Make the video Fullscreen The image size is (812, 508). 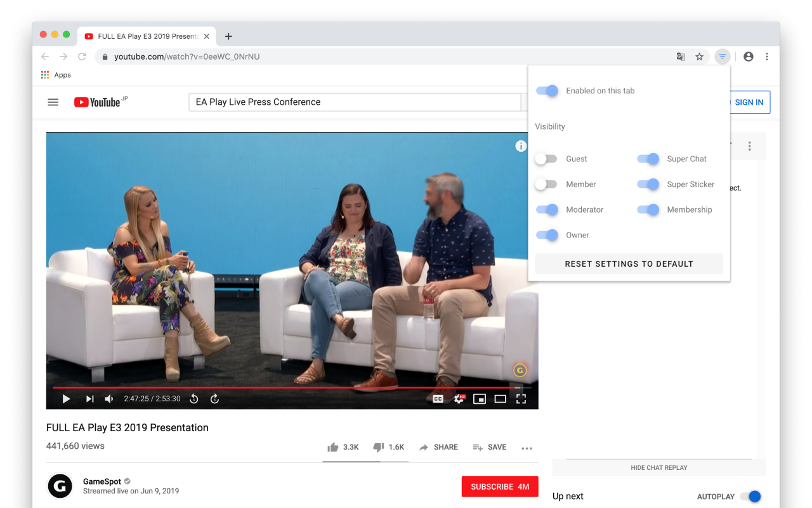521,398
